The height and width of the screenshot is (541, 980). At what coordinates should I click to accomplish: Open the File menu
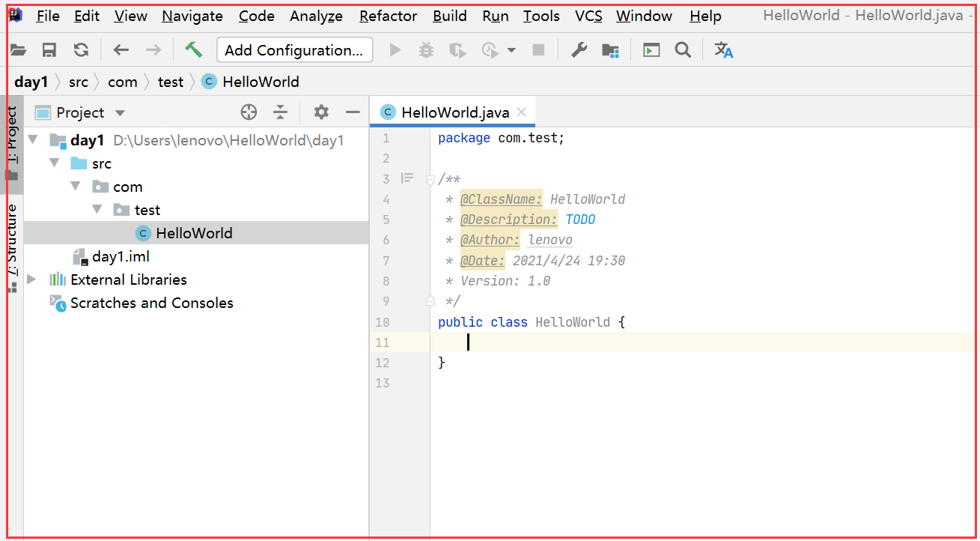pyautogui.click(x=48, y=16)
